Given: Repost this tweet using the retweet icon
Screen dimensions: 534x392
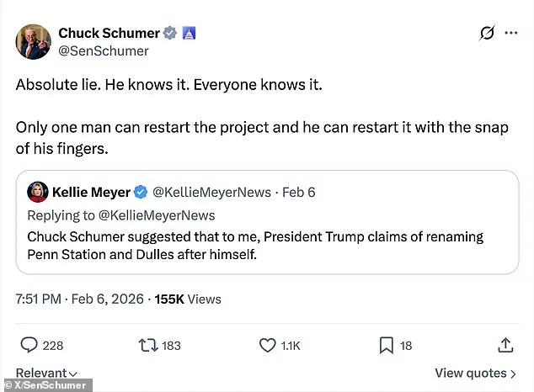Looking at the screenshot, I should pyautogui.click(x=147, y=345).
